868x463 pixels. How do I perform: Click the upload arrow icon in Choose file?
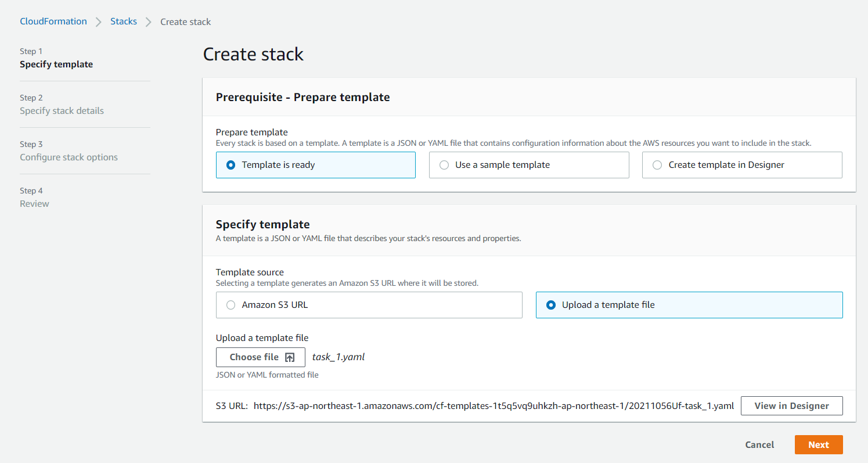pyautogui.click(x=290, y=357)
